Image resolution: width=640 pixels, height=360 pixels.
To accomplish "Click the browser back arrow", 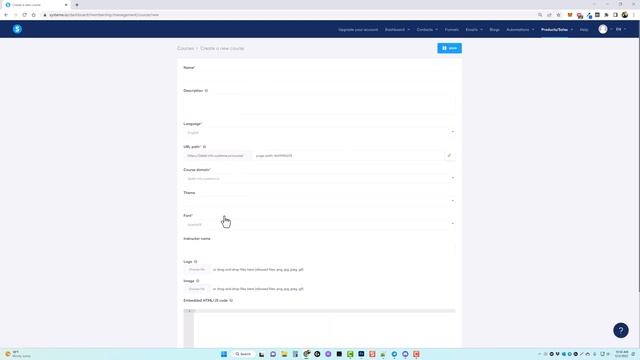I will tap(6, 15).
